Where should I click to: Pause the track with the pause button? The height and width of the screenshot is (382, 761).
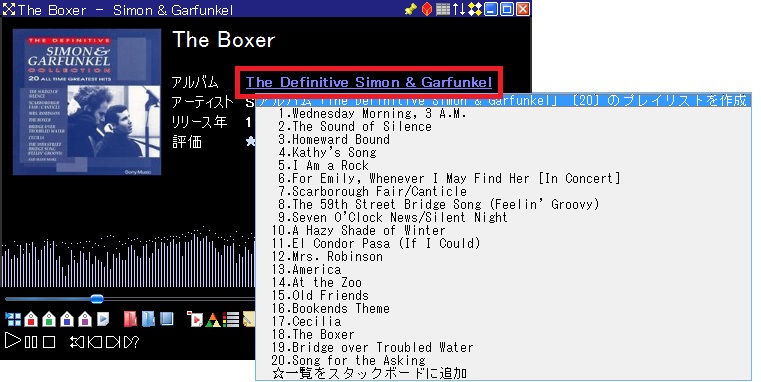click(31, 342)
